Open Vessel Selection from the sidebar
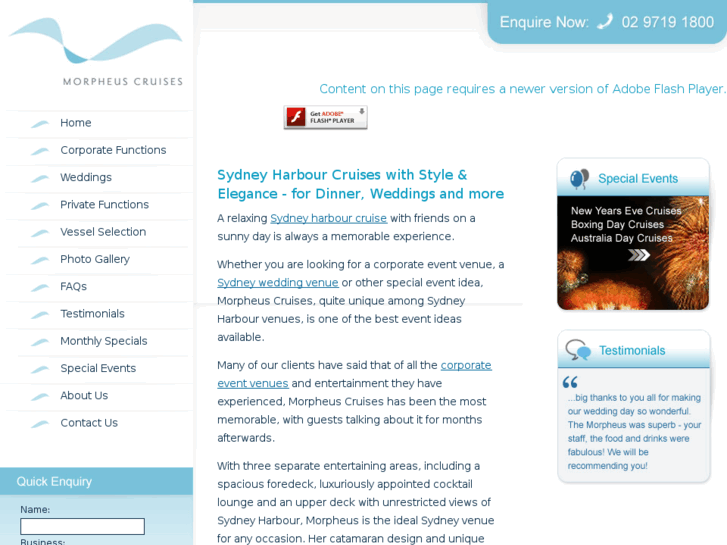This screenshot has width=727, height=545. tap(103, 232)
